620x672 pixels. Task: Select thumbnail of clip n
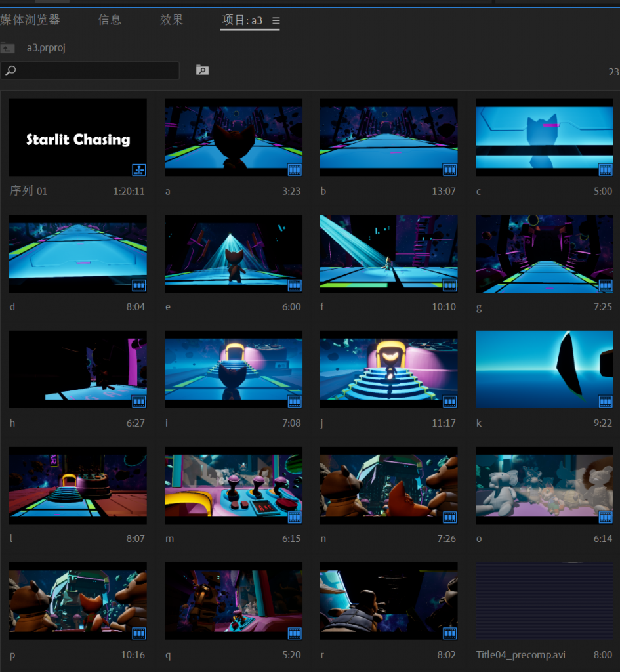[388, 486]
